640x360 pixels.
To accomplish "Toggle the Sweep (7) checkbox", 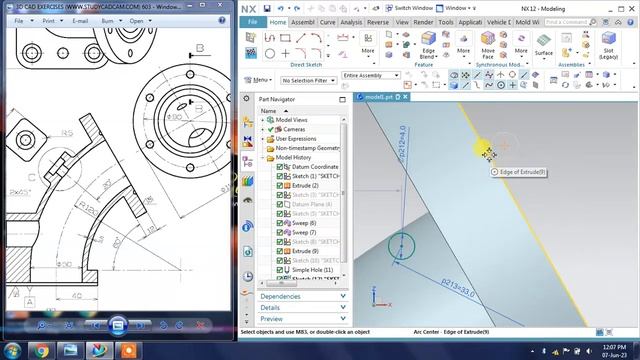I will point(280,232).
